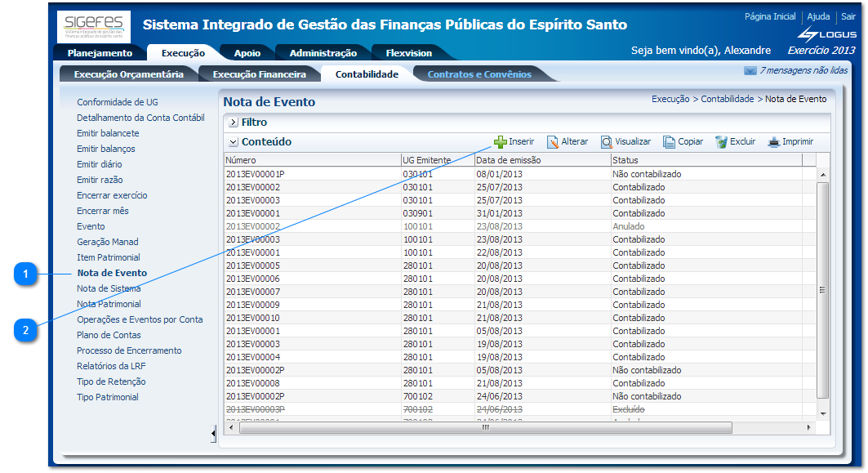Image resolution: width=868 pixels, height=473 pixels.
Task: Select the Alterar edit icon
Action: point(551,141)
